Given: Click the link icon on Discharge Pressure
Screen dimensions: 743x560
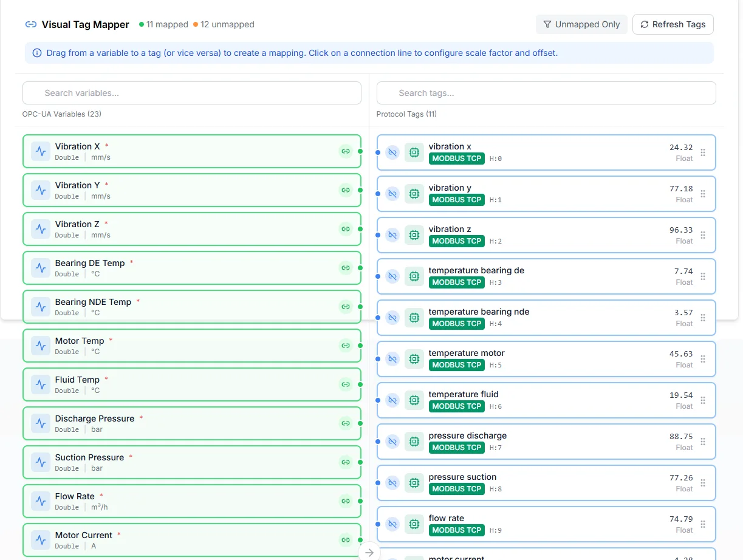Looking at the screenshot, I should (x=346, y=423).
